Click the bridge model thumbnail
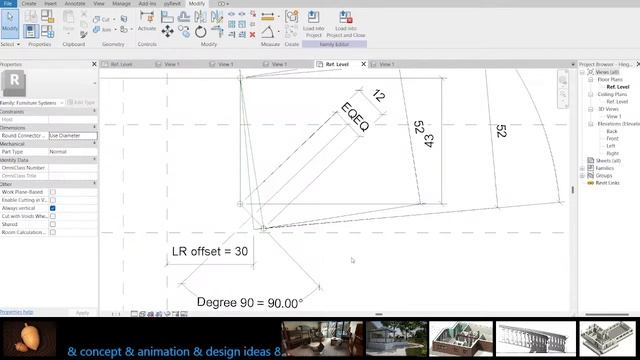This screenshot has width=640, height=360. click(x=536, y=339)
